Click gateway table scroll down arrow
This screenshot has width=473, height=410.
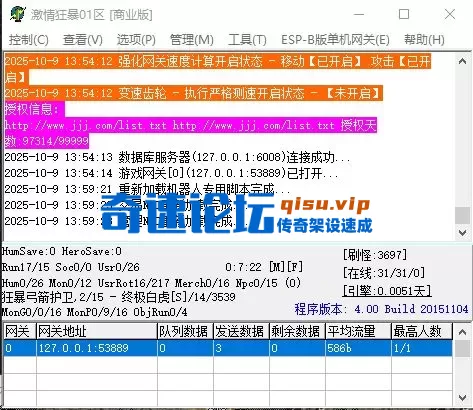coord(462,397)
